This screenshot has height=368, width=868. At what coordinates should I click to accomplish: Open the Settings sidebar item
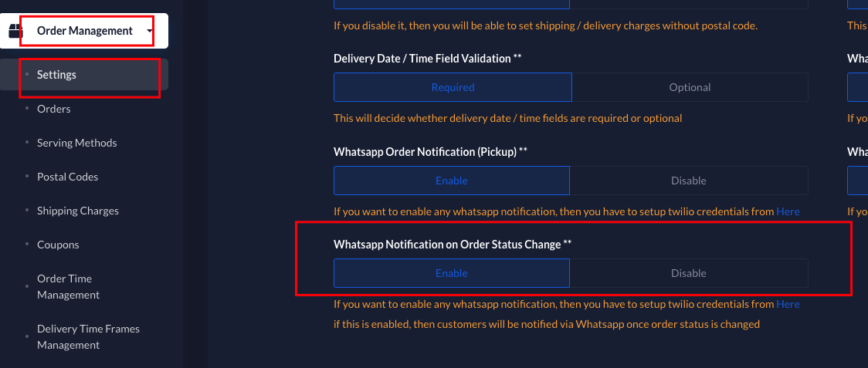tap(56, 75)
